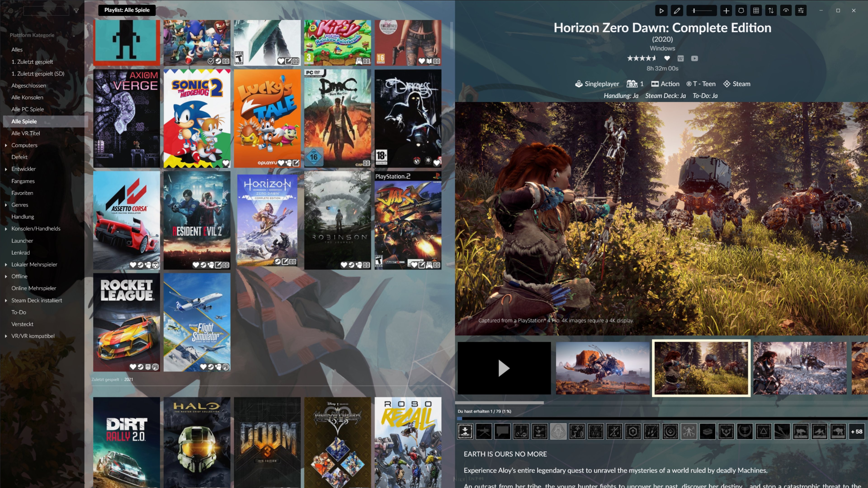
Task: Click the Windows platform link
Action: [x=662, y=48]
